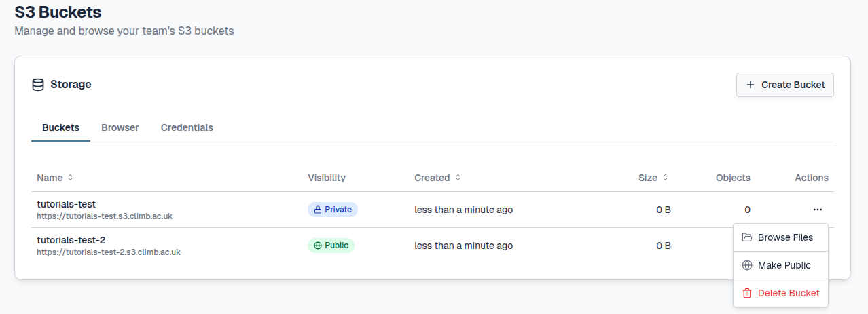This screenshot has width=868, height=314.
Task: Click the trash icon for Delete Bucket
Action: pyautogui.click(x=747, y=293)
